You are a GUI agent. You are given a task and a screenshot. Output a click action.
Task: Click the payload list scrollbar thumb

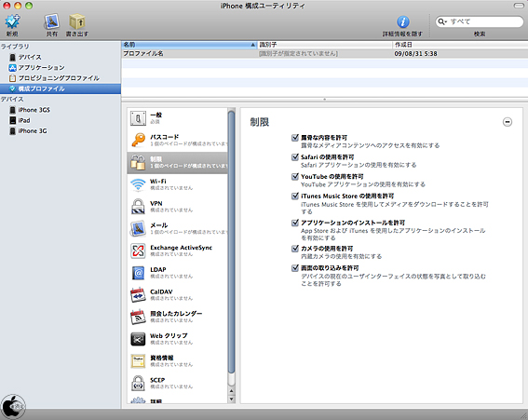point(231,241)
